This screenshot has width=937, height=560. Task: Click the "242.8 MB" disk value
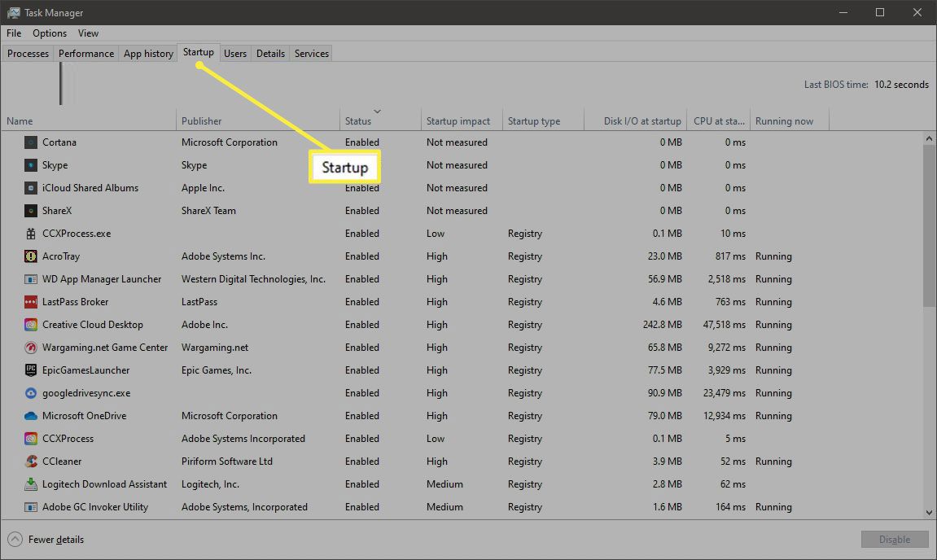662,325
